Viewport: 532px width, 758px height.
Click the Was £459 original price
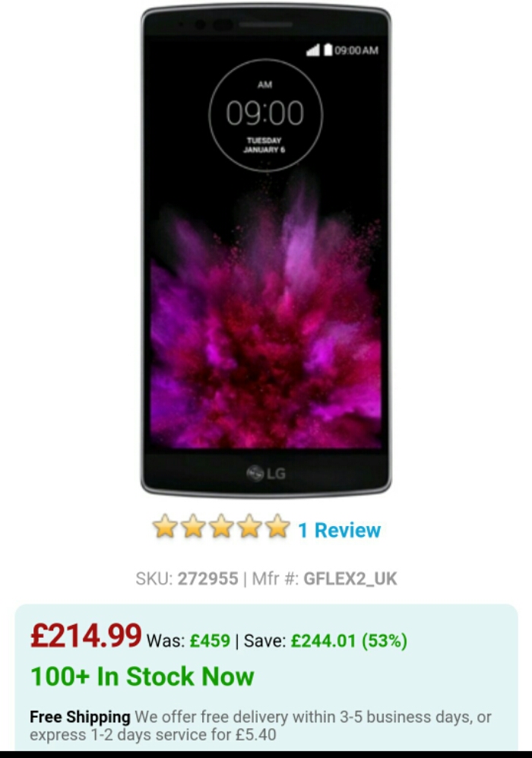pyautogui.click(x=188, y=641)
